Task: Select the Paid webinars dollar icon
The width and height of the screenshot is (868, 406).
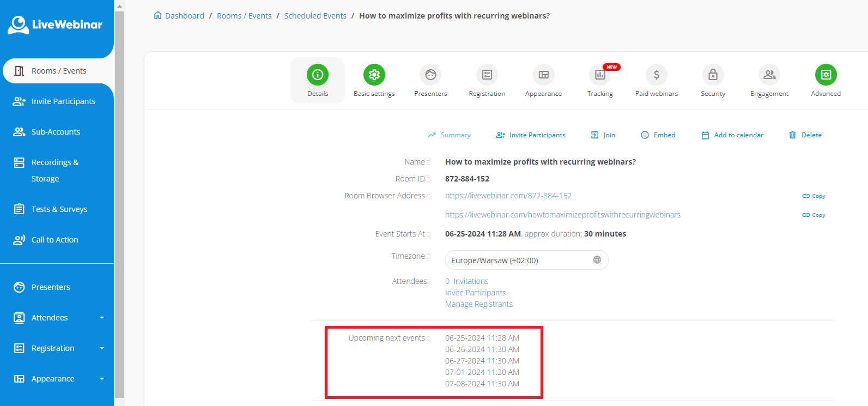Action: 657,75
